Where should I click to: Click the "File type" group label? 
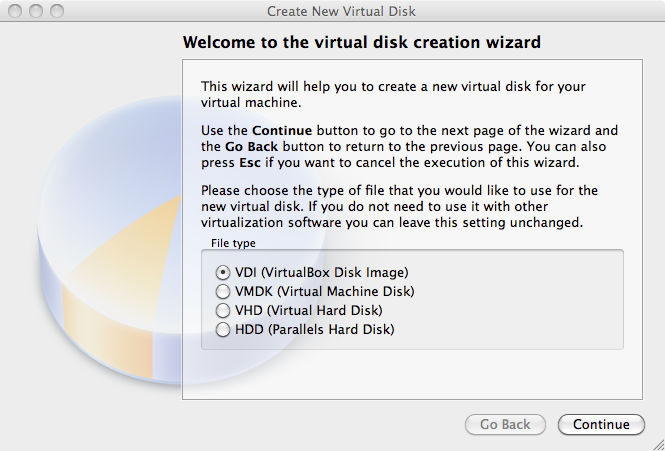tap(233, 243)
